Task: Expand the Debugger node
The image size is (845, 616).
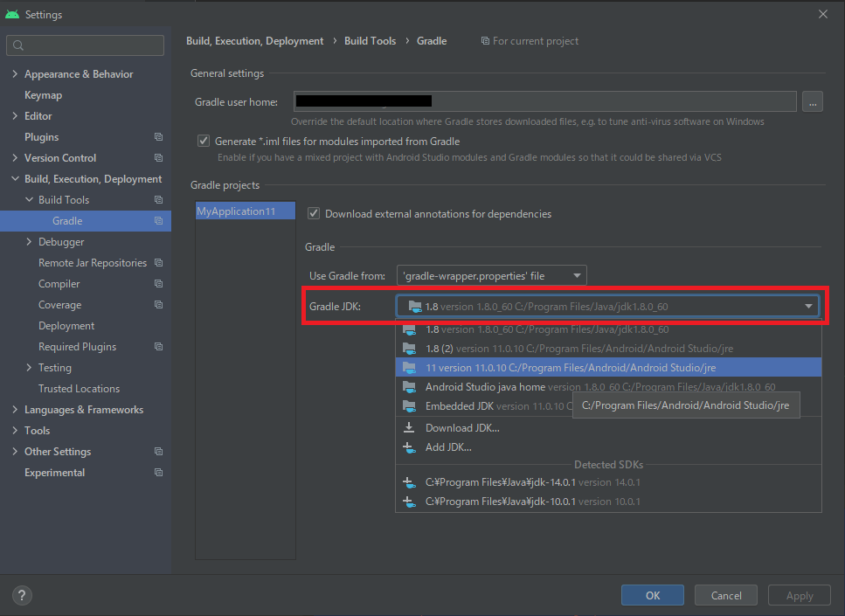Action: [29, 242]
